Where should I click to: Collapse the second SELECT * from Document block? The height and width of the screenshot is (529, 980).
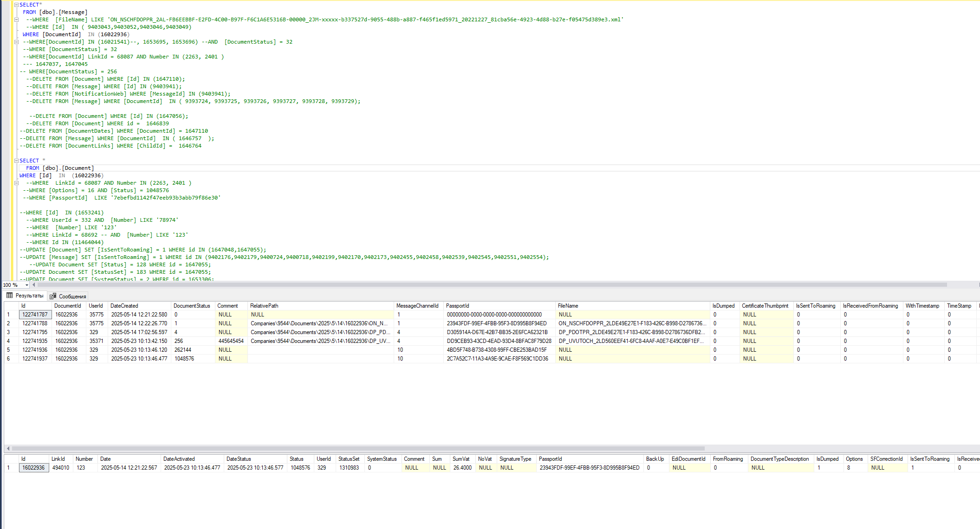16,161
